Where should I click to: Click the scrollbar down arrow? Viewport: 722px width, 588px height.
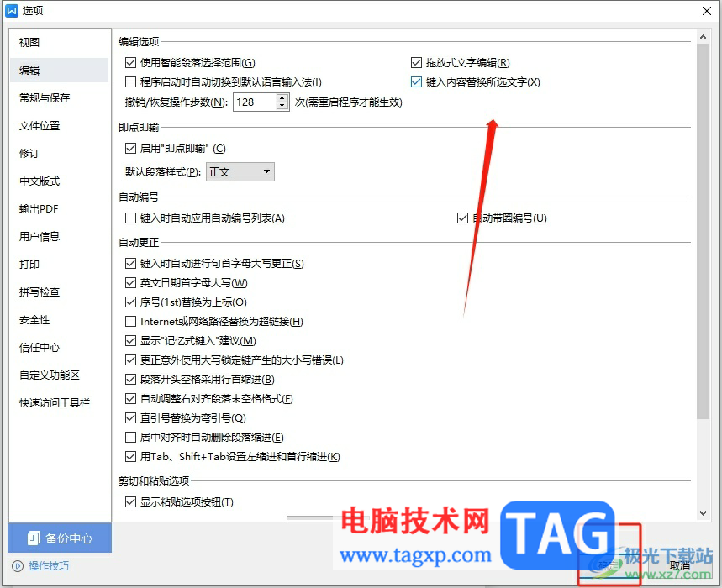point(703,513)
